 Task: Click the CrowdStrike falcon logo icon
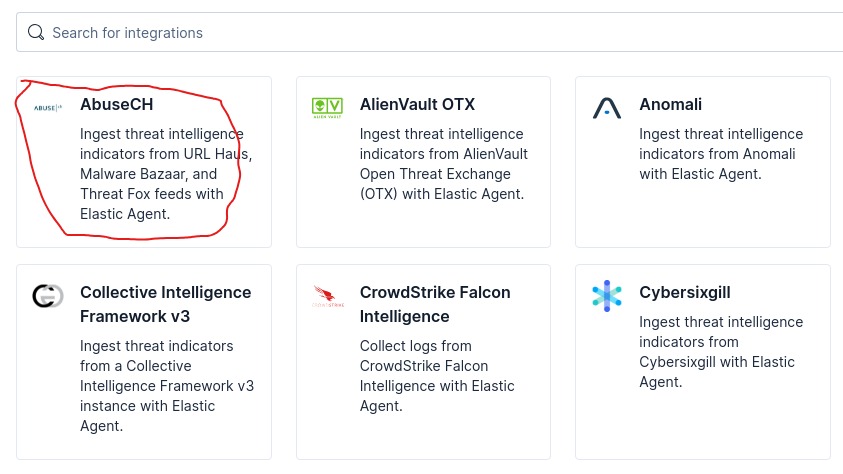click(327, 296)
